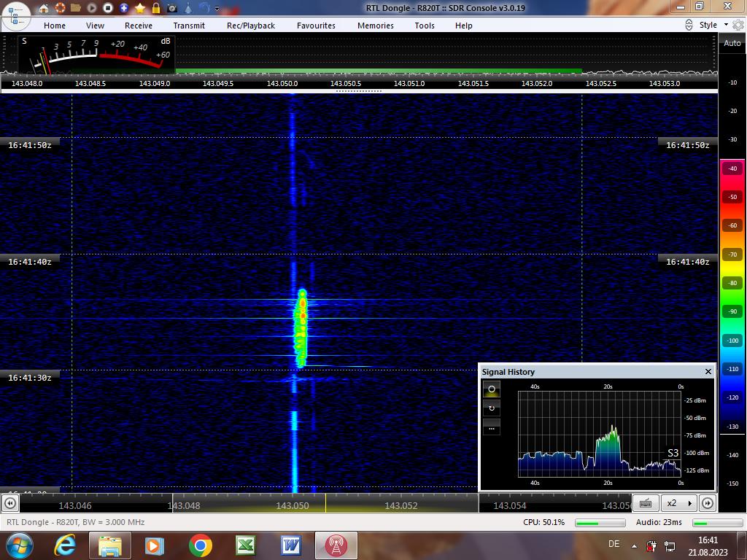Screen dimensions: 747x560
Task: Open the media player taskbar icon
Action: coord(155,545)
